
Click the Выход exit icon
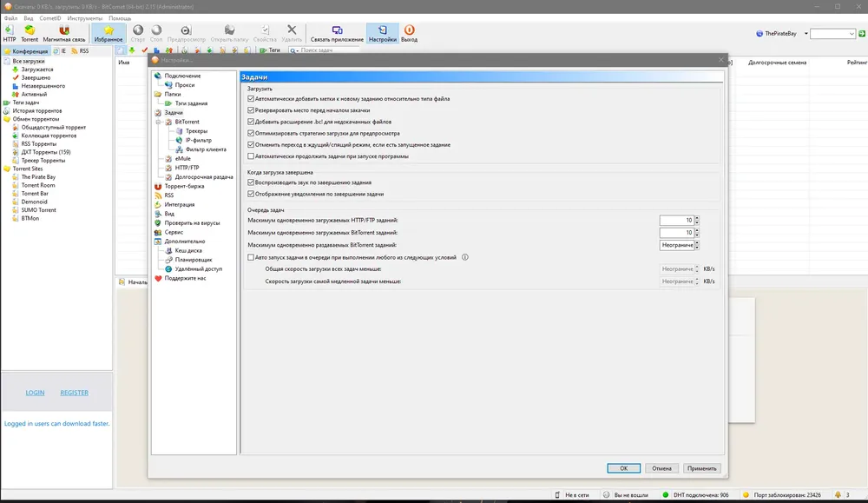tap(409, 30)
